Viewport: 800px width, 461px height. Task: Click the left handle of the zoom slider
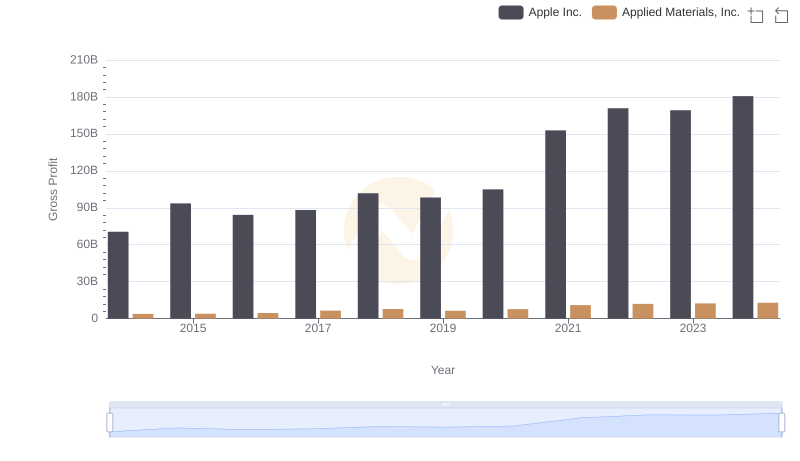click(110, 423)
